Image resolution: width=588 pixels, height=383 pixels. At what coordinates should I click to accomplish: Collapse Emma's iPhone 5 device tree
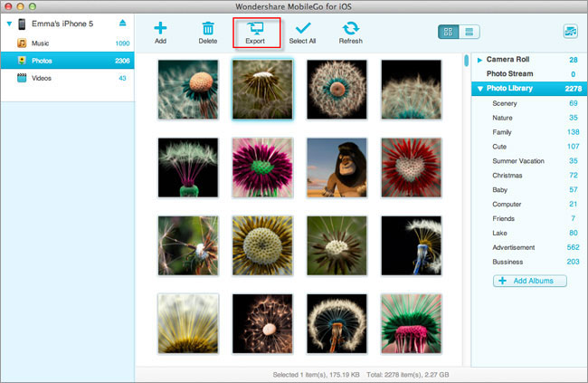tap(9, 24)
